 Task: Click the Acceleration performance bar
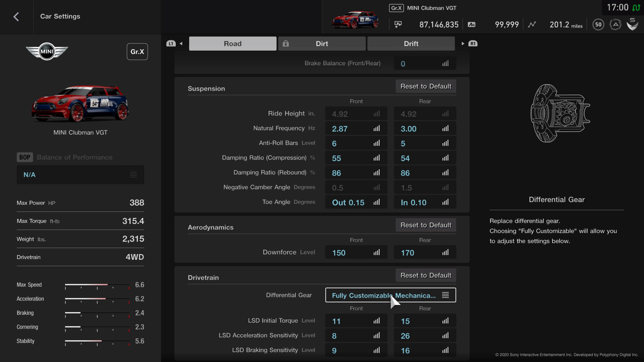click(x=97, y=299)
